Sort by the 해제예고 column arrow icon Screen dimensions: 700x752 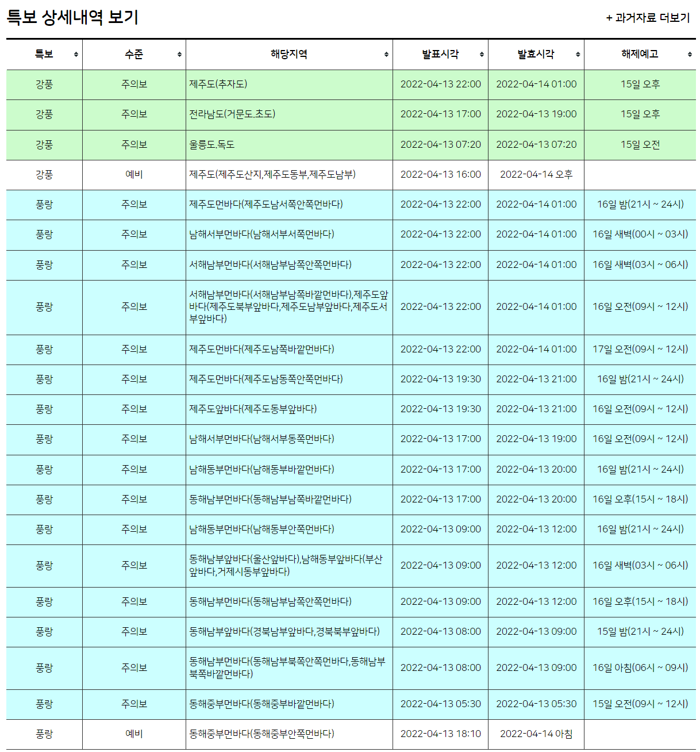[690, 55]
